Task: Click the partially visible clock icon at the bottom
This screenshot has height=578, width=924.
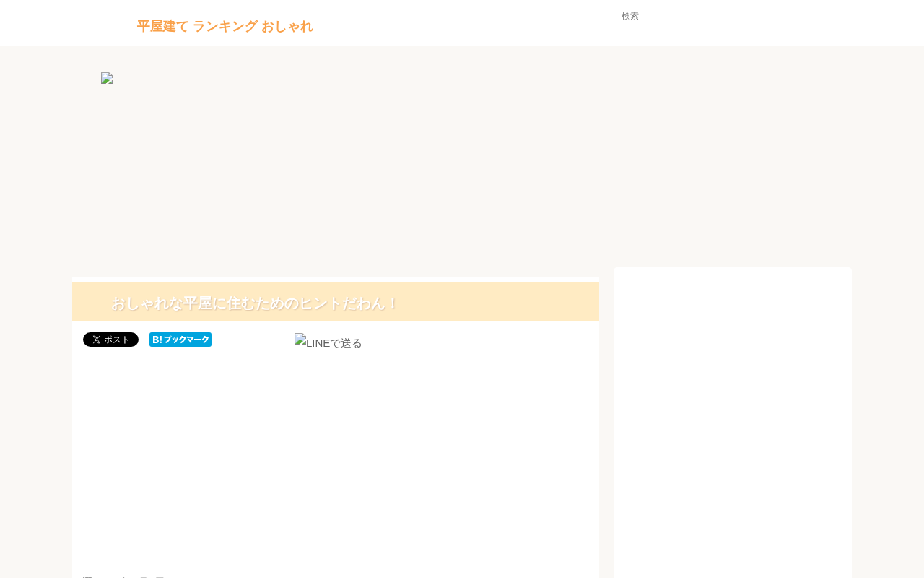Action: 88,577
